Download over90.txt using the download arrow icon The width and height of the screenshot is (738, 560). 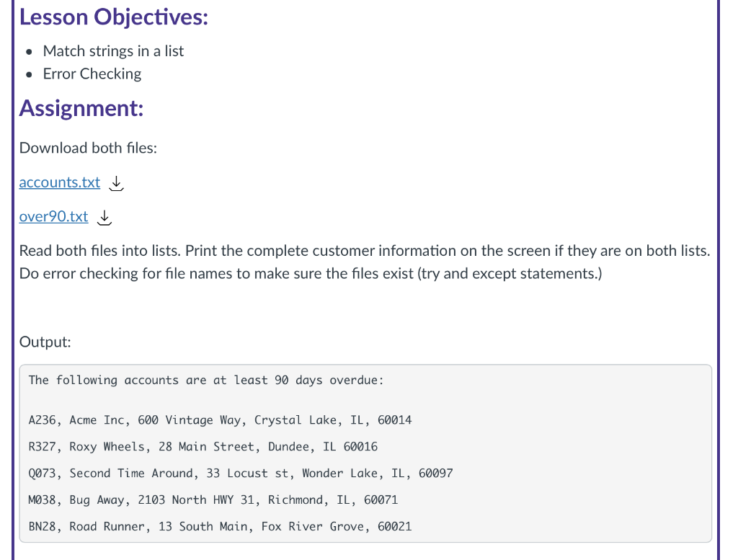coord(104,218)
